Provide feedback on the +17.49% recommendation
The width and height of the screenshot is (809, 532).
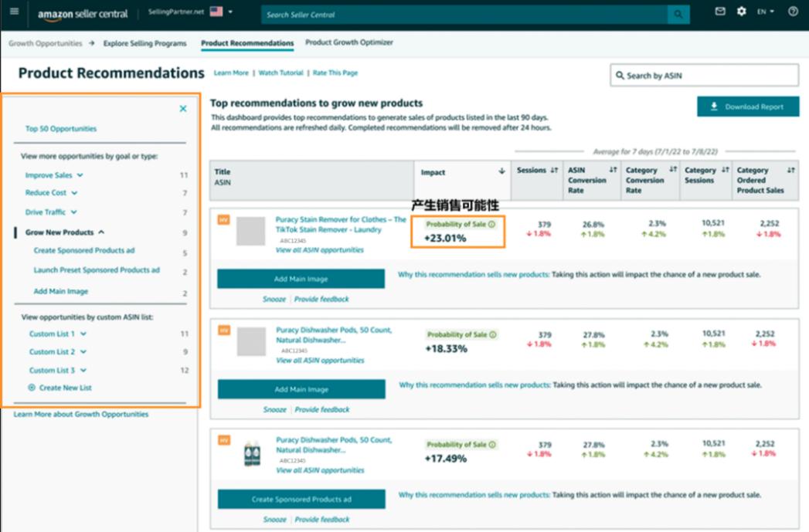[322, 519]
